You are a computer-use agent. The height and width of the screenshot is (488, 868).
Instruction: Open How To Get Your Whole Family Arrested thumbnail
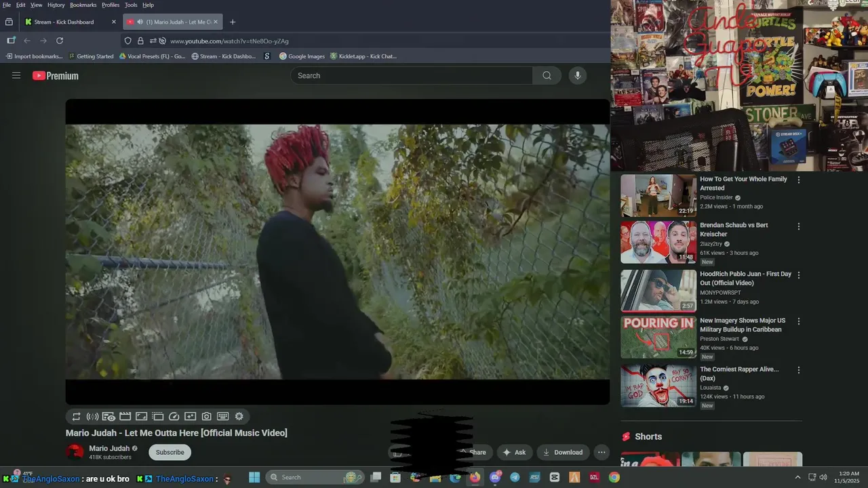[x=658, y=196]
